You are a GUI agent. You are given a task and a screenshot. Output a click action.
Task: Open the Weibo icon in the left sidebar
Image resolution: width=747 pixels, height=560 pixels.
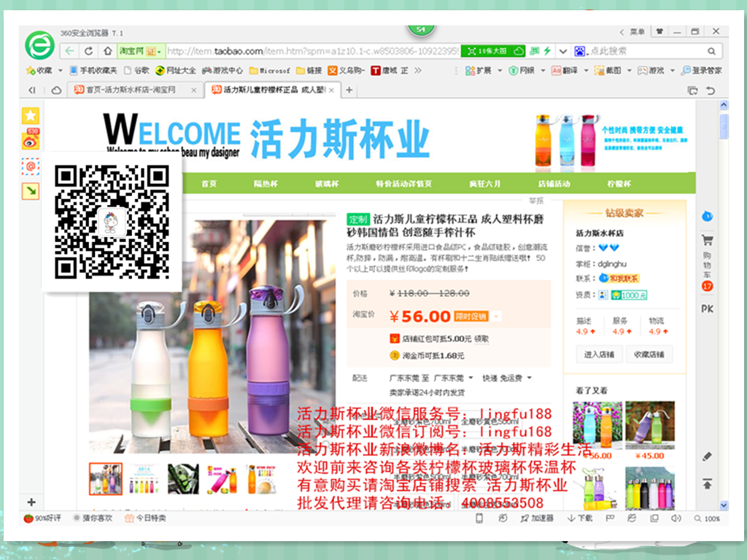[31, 140]
